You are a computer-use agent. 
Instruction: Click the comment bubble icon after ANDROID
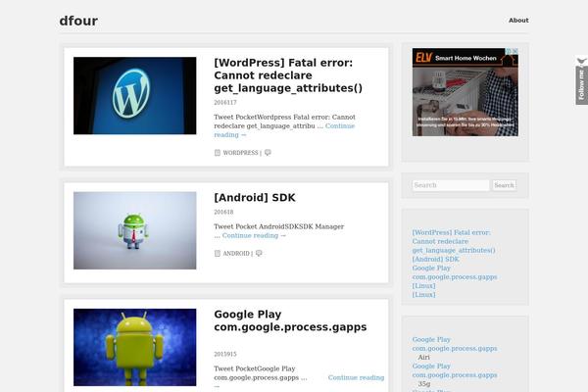pyautogui.click(x=259, y=254)
